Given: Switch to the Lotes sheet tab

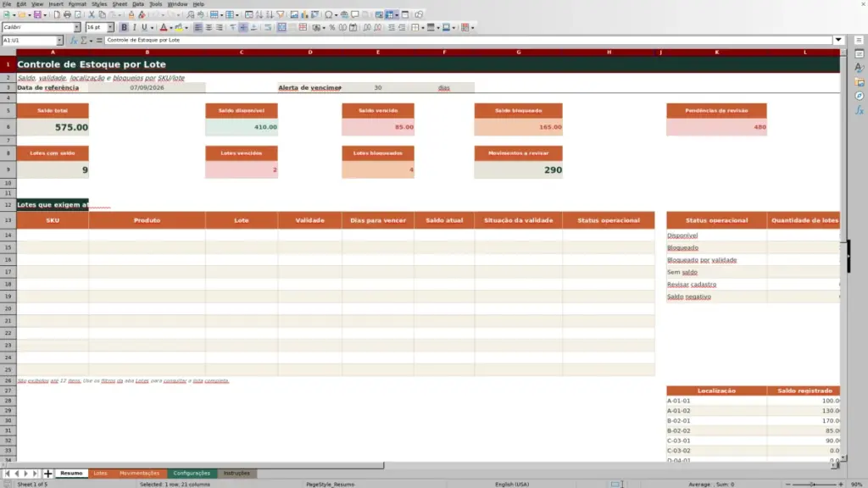Looking at the screenshot, I should tap(100, 474).
